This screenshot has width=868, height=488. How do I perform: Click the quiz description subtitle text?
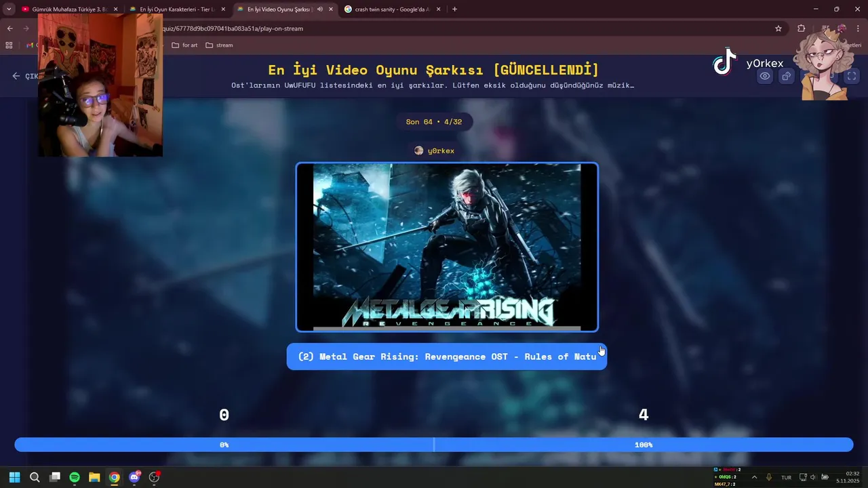(433, 85)
